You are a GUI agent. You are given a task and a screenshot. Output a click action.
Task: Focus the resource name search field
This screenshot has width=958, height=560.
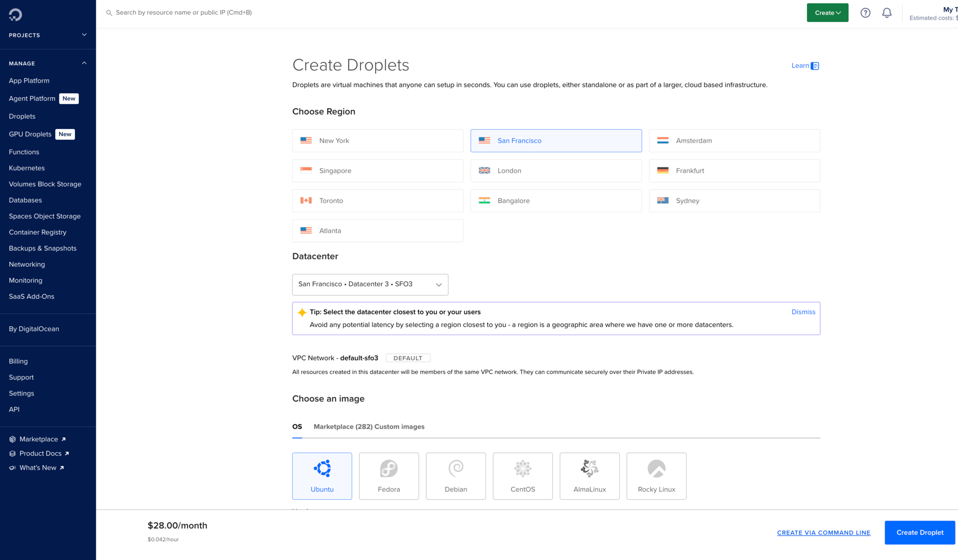point(184,12)
